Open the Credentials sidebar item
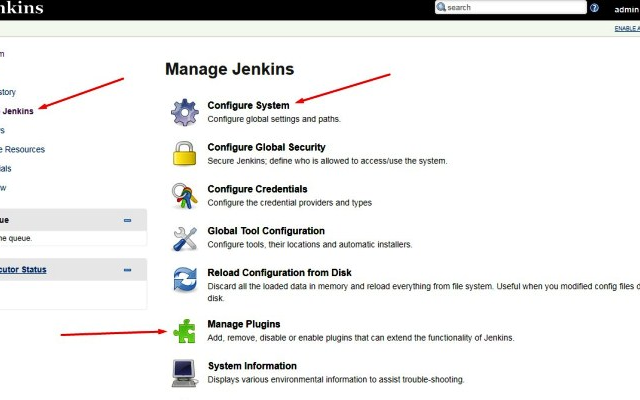This screenshot has width=640, height=400. [x=6, y=169]
